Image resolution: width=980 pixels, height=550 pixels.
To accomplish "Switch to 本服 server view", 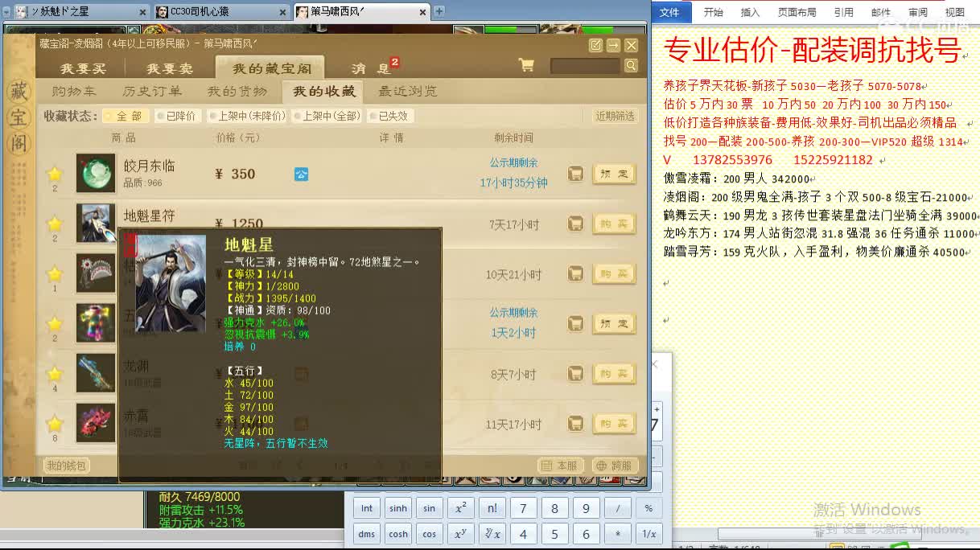I will 561,466.
